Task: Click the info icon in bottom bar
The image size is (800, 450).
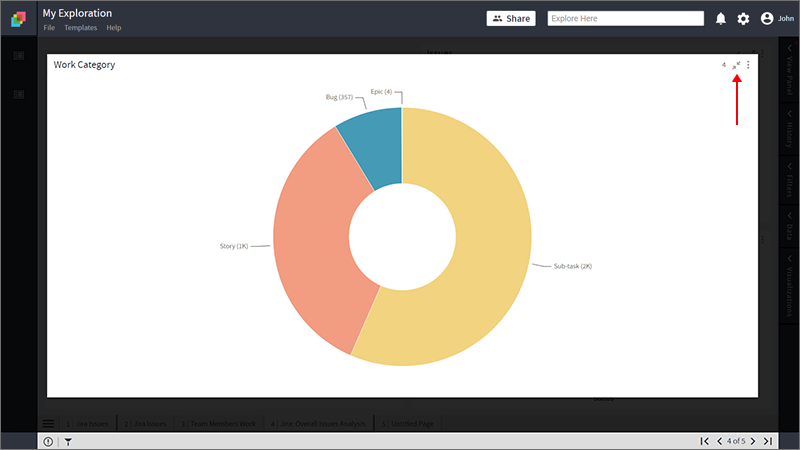Action: click(x=48, y=442)
